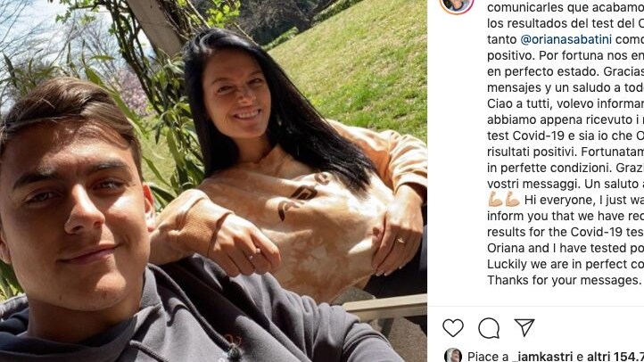The image size is (644, 362).
Task: Open the @orianasabatini mention link
Action: point(566,39)
